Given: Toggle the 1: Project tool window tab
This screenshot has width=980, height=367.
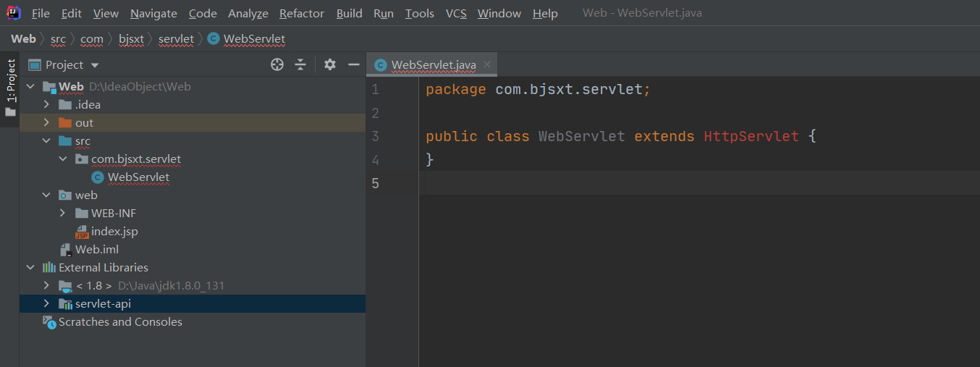Looking at the screenshot, I should (10, 88).
